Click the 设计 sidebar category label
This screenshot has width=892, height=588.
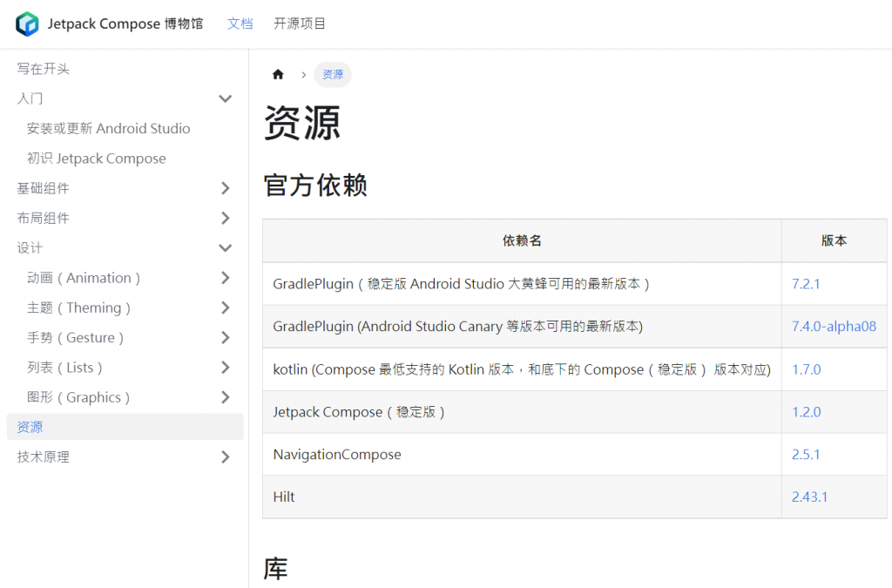(30, 248)
